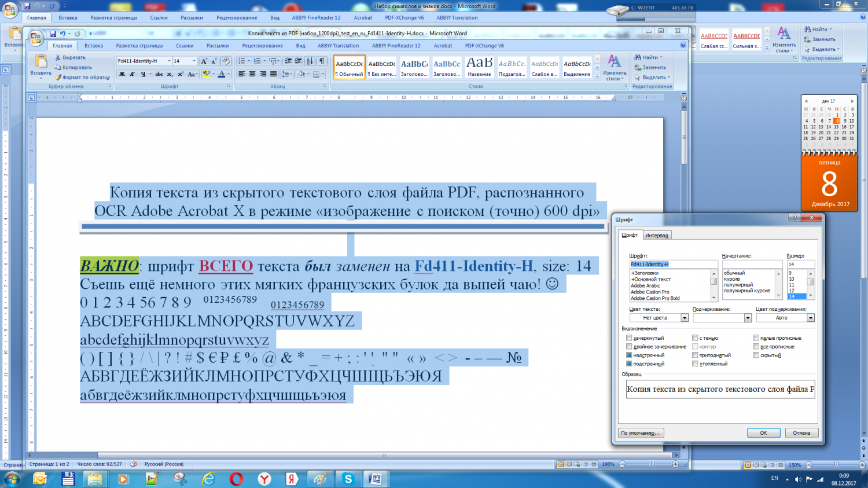Click the Cut (Вырезать) button
The image size is (868, 488).
pos(70,58)
